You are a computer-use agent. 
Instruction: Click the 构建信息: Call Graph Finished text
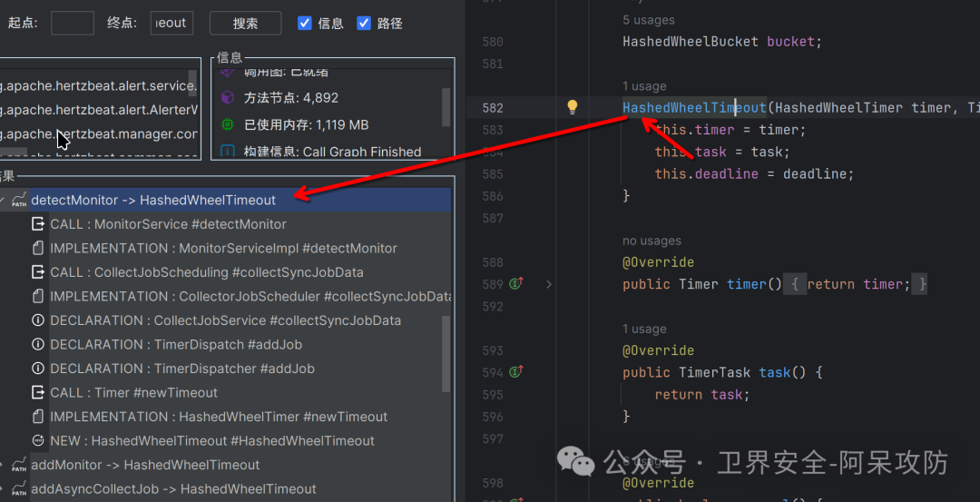[332, 152]
